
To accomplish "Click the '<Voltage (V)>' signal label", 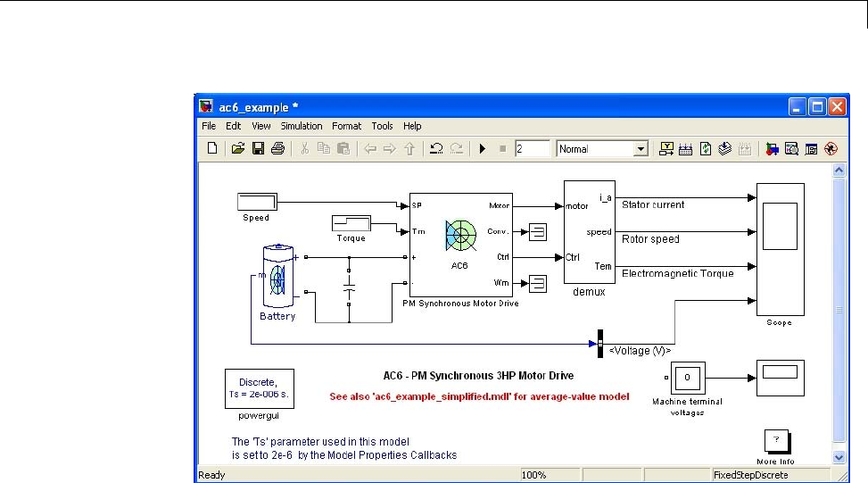I will [640, 351].
